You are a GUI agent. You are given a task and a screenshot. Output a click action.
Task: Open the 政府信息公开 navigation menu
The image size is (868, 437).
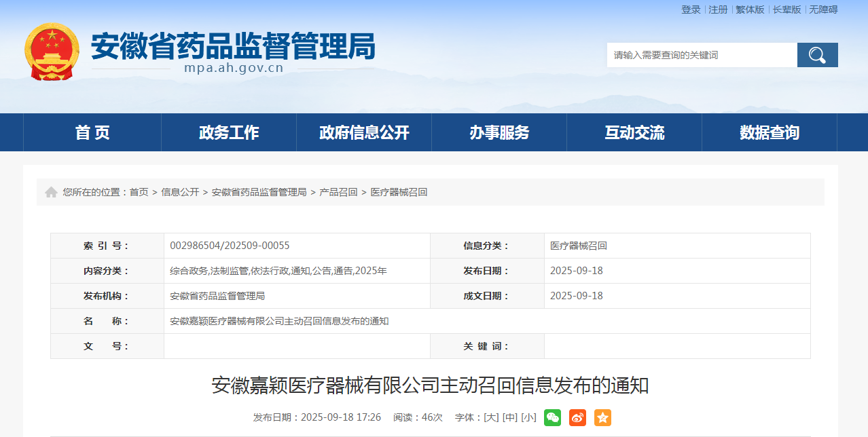(x=364, y=132)
